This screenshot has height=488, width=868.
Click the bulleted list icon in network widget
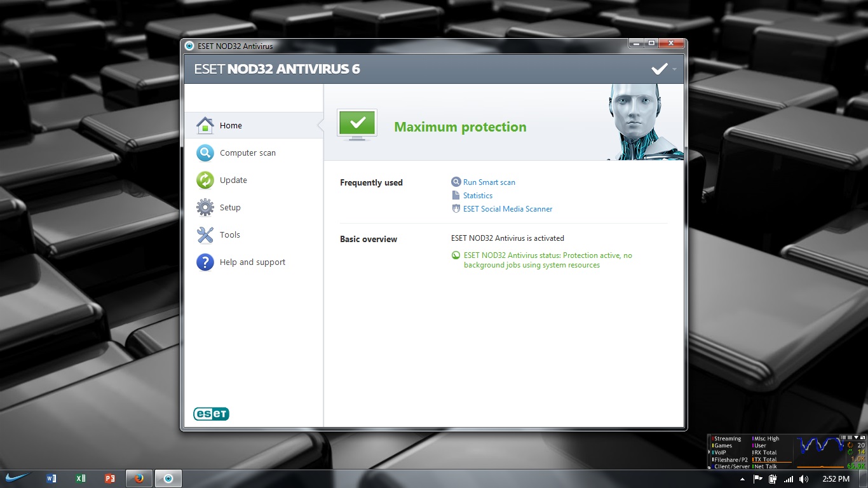[x=843, y=437]
